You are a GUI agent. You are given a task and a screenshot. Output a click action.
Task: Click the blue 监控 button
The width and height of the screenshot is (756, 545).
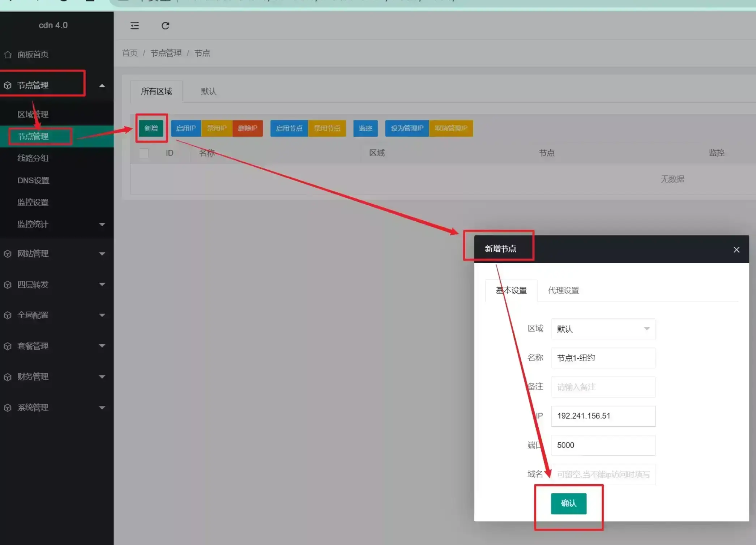[366, 128]
